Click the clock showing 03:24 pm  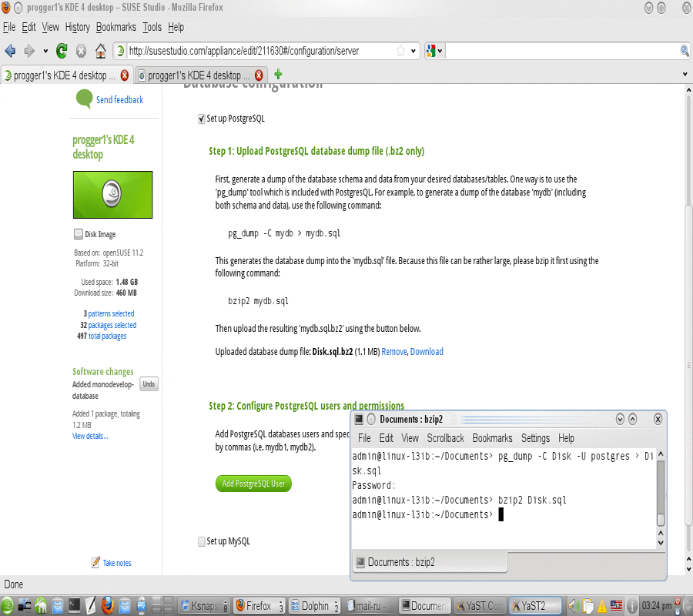pos(657,605)
